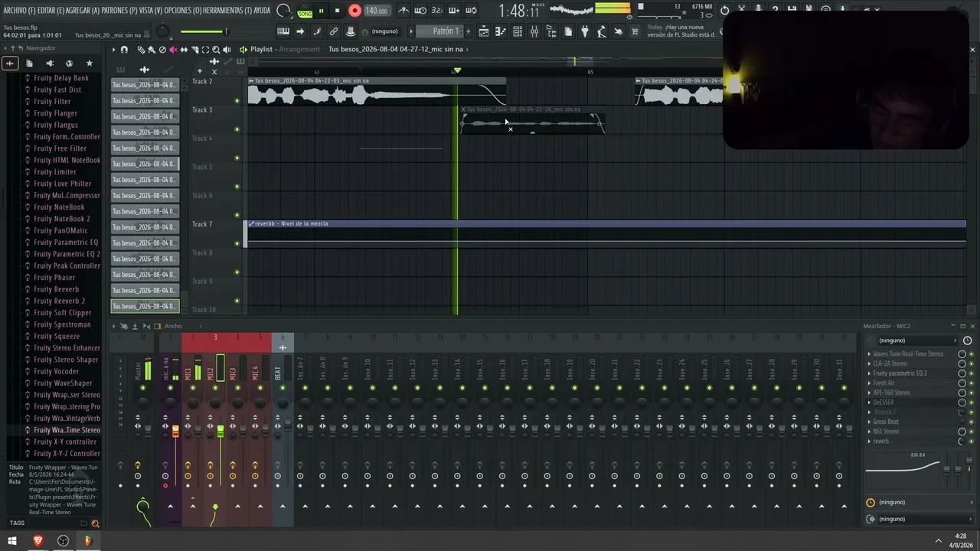Image resolution: width=980 pixels, height=551 pixels.
Task: Select the playlist magnet snap icon
Action: coord(124,50)
